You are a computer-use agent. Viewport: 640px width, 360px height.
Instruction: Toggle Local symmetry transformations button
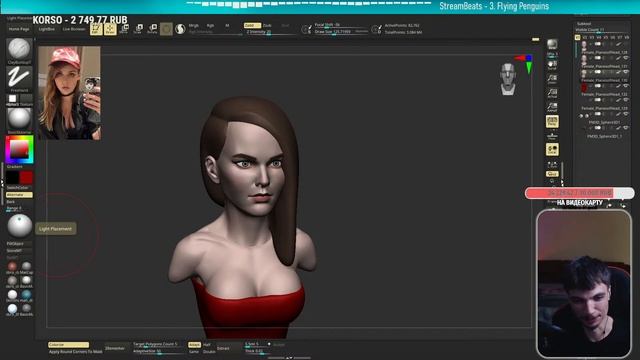click(552, 150)
